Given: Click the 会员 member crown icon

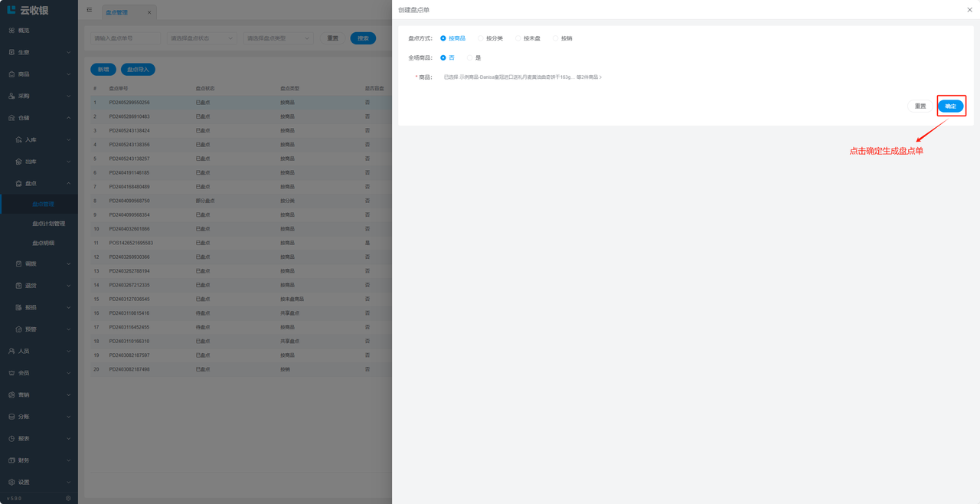Looking at the screenshot, I should [x=11, y=373].
